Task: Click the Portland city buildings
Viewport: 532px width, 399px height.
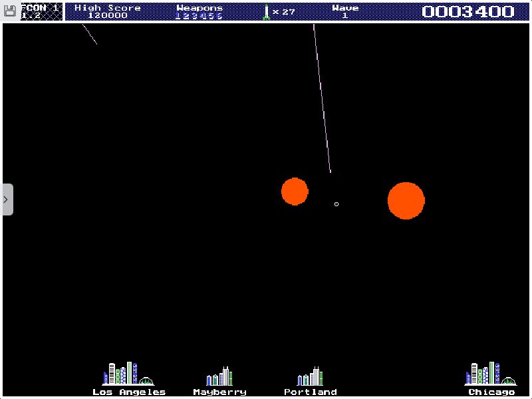Action: coord(310,376)
